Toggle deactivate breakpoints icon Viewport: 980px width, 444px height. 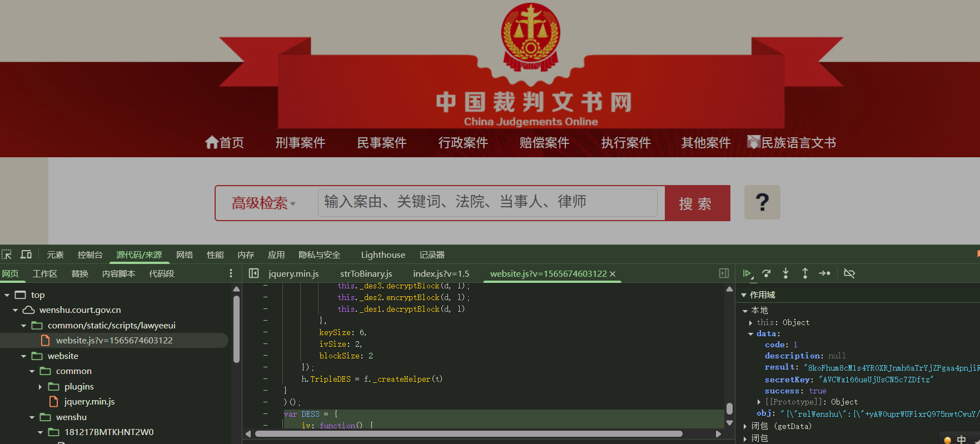tap(849, 273)
